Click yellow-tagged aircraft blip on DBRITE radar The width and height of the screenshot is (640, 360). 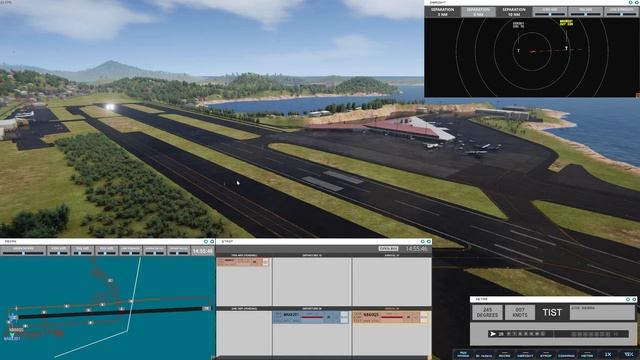point(566,48)
